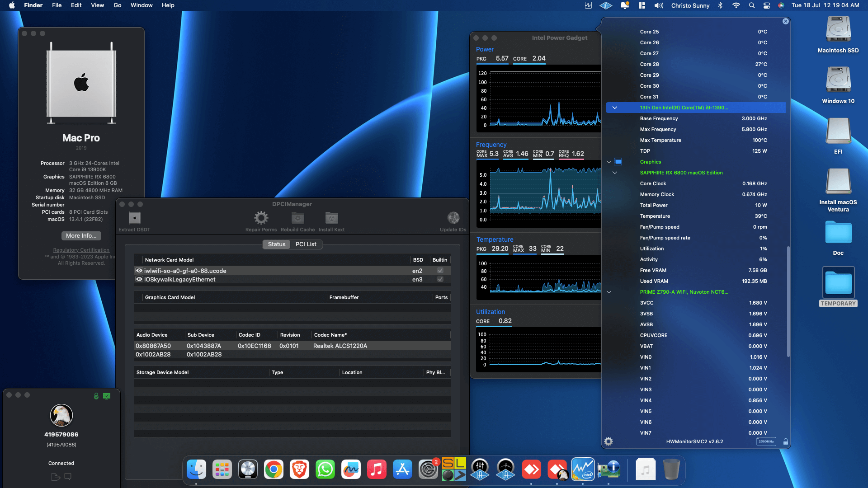Click Extract DSDT icon in DPCIManager
Screen dimensions: 868x488
134,218
